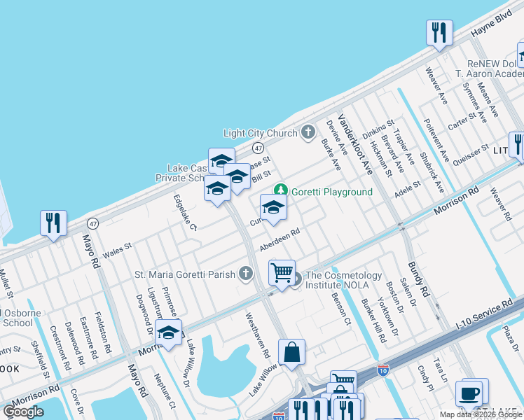This screenshot has height=420, width=524.
Task: Click the Lake Willow Dr label
Action: click(189, 363)
